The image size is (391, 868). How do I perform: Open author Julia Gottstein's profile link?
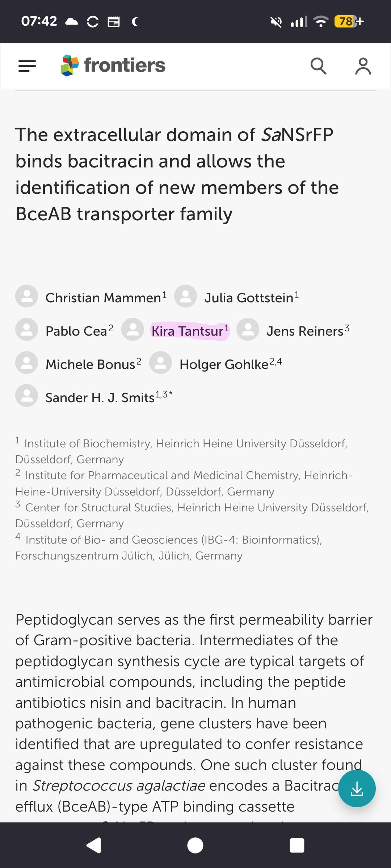tap(249, 298)
